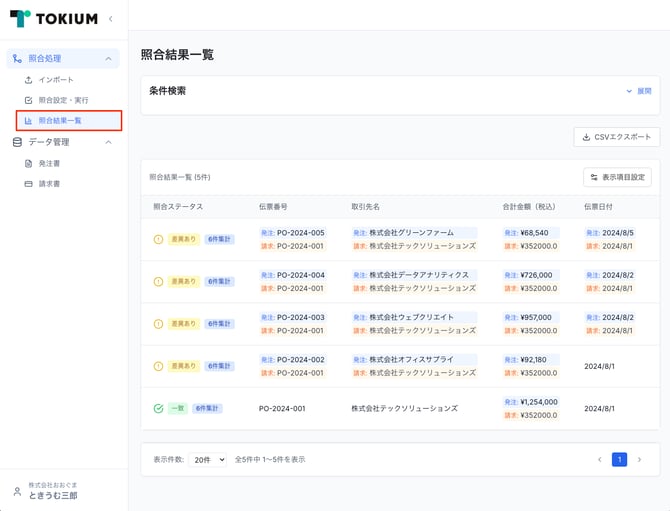This screenshot has width=670, height=511.
Task: Collapse the sidebar with the chevron arrow
Action: tap(110, 19)
